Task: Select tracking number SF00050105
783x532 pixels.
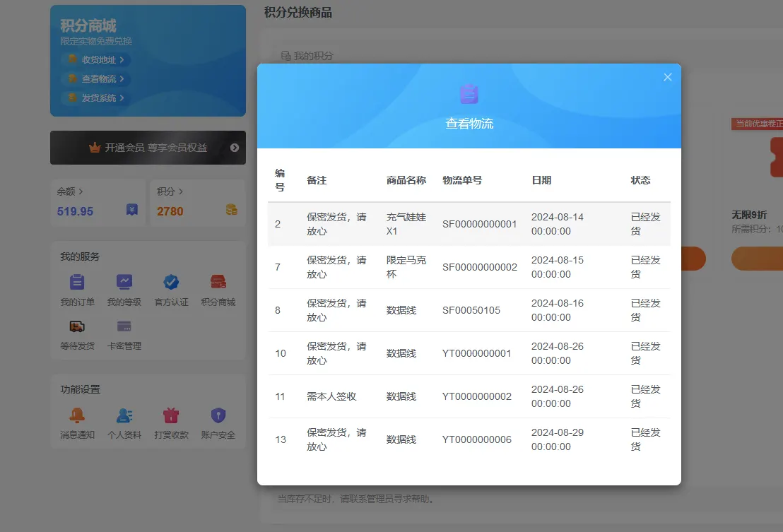Action: coord(471,310)
